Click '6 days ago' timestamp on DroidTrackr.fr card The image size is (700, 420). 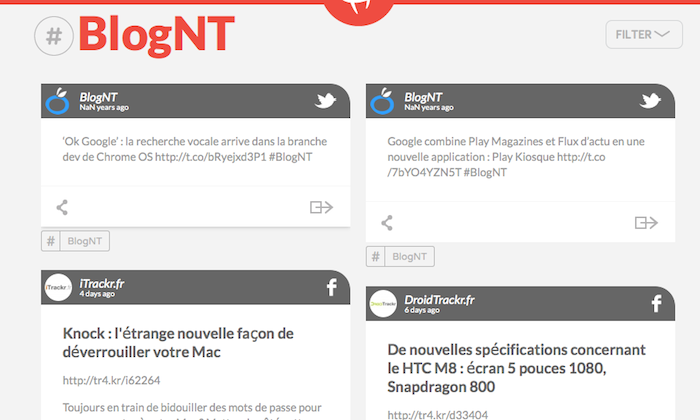tap(422, 310)
